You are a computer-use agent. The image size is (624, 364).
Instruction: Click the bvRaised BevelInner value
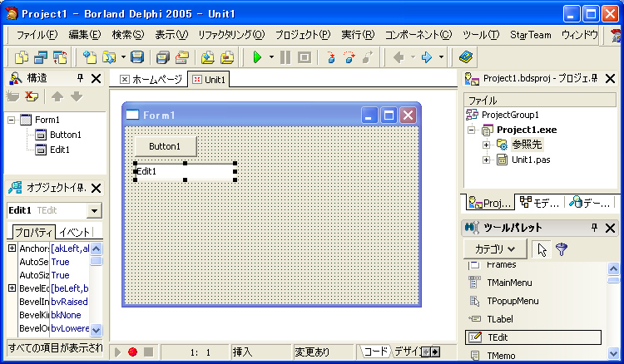[69, 302]
